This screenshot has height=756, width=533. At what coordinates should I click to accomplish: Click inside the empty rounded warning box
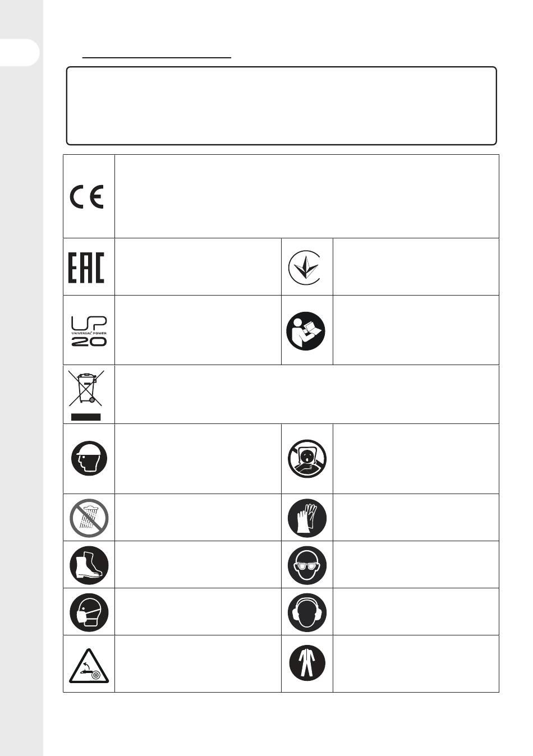281,106
